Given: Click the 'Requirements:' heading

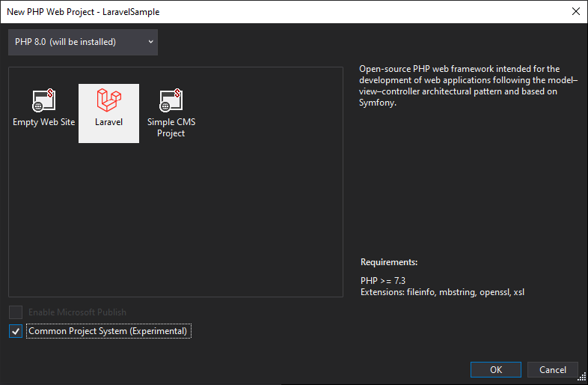Looking at the screenshot, I should pyautogui.click(x=389, y=262).
